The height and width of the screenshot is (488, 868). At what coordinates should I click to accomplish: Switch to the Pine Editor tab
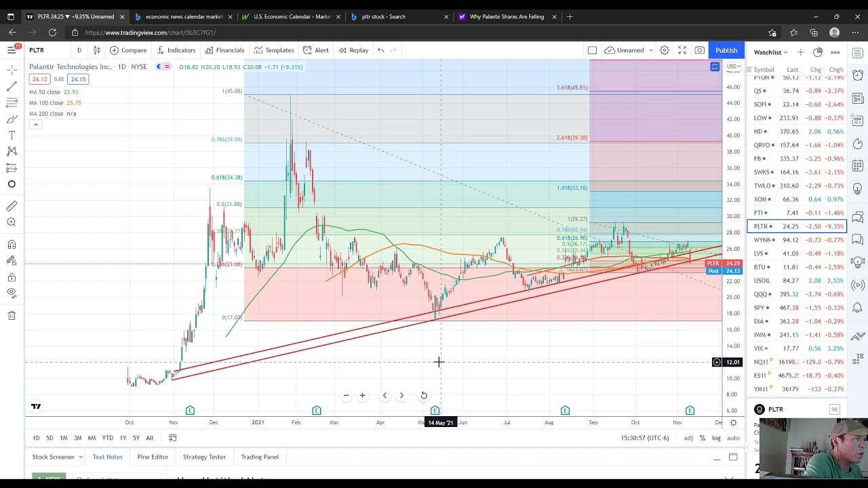click(x=153, y=457)
